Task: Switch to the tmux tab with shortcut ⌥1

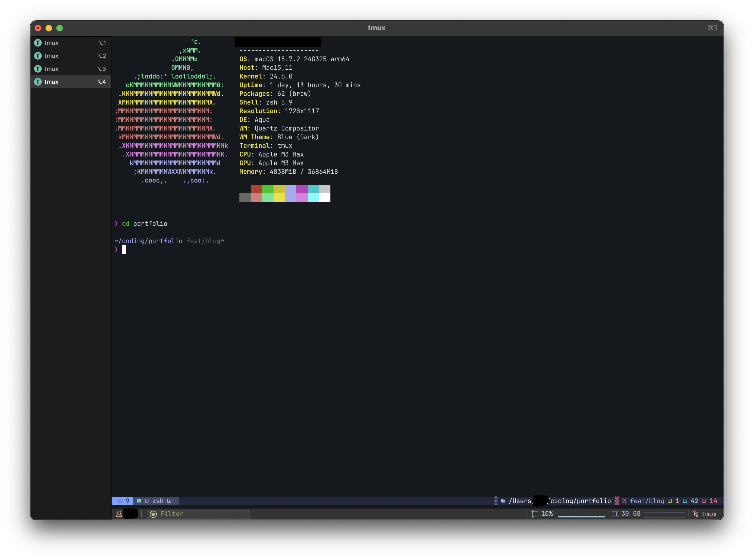Action: coord(70,43)
